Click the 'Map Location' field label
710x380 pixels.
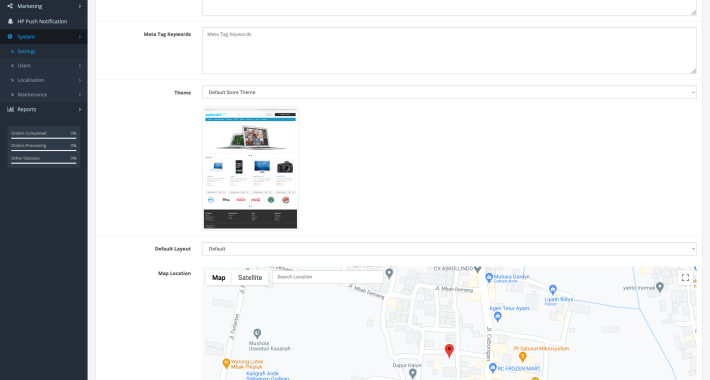point(174,274)
